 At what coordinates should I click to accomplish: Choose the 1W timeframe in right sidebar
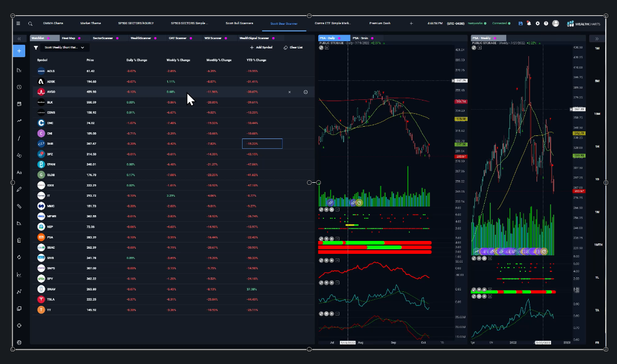tap(597, 212)
